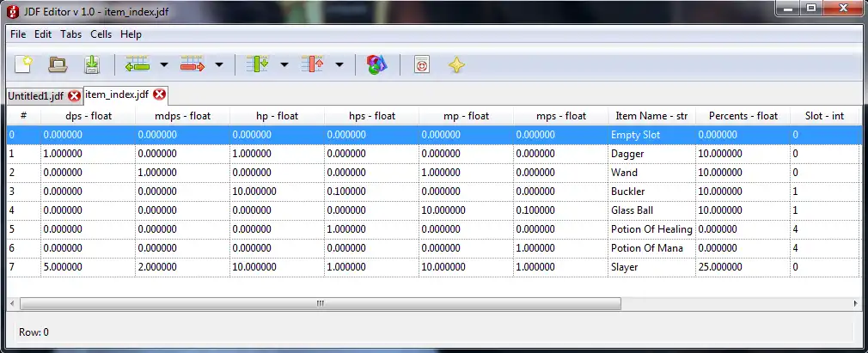Click the 1.000000 dps cell in Dagger row

tap(88, 154)
